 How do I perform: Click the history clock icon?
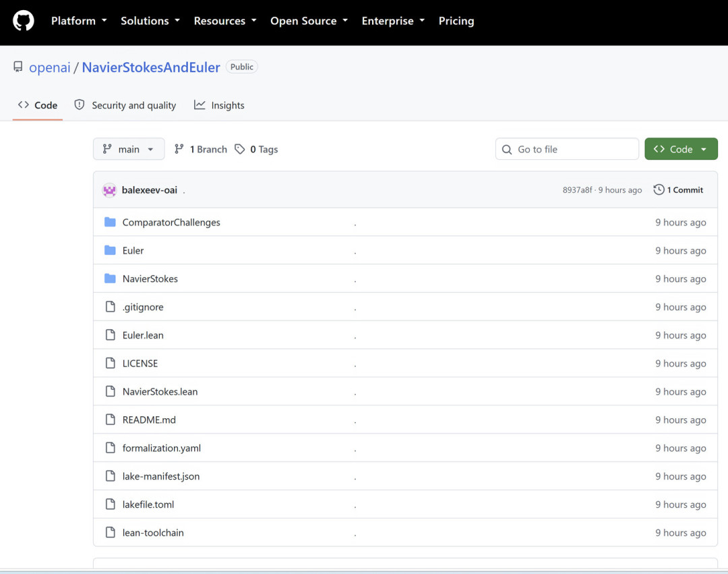[x=659, y=190]
